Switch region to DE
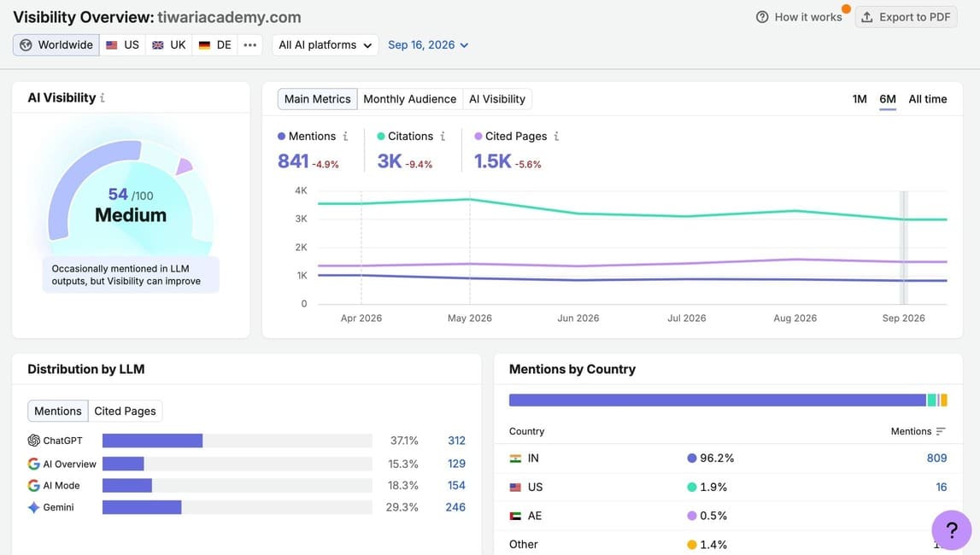This screenshot has height=555, width=980. tap(215, 45)
